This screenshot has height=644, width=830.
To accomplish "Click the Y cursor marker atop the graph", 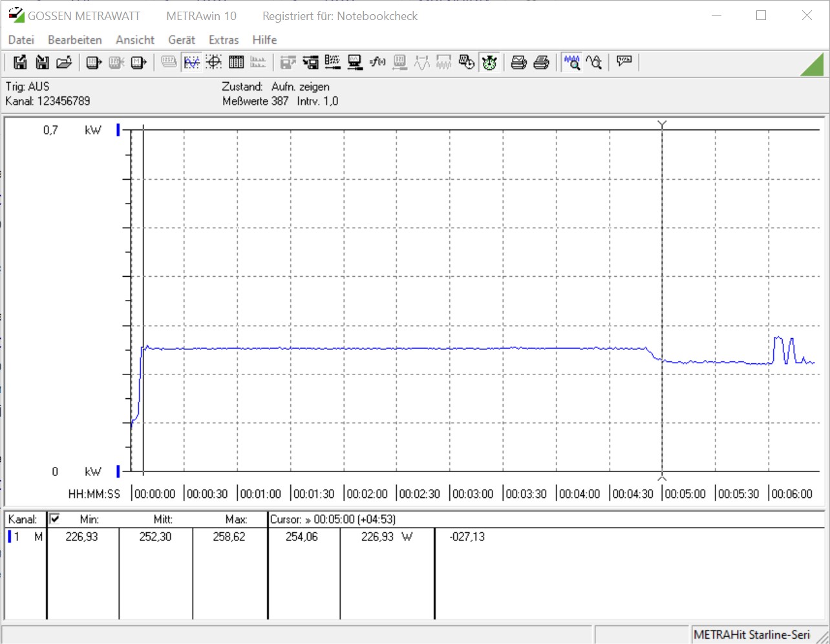I will pyautogui.click(x=661, y=123).
